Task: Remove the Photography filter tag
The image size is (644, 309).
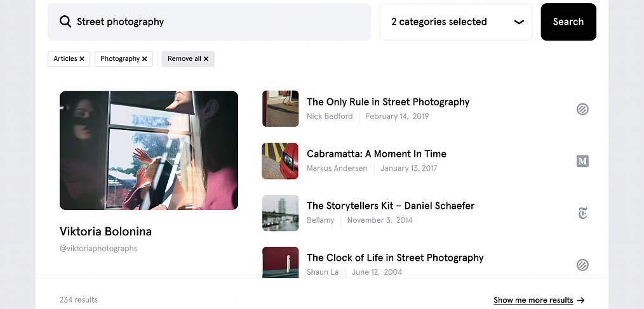Action: (x=144, y=58)
